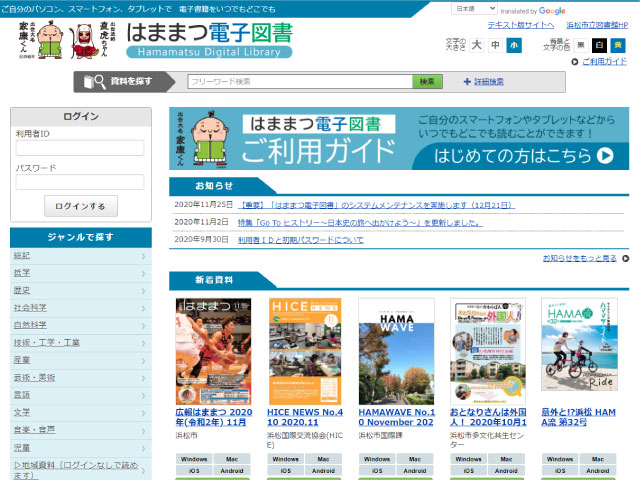The width and height of the screenshot is (640, 480).
Task: Click the ログインする button
Action: pyautogui.click(x=81, y=206)
